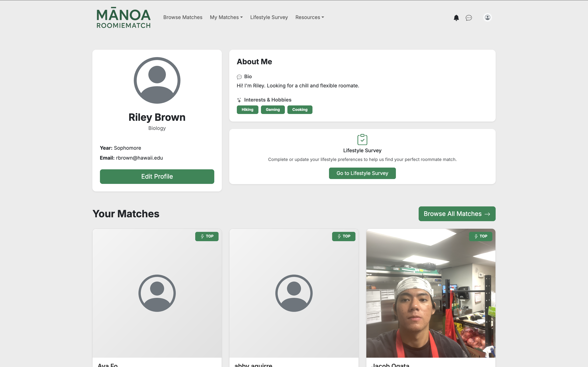Image resolution: width=588 pixels, height=367 pixels.
Task: Click the user account avatar icon
Action: tap(487, 17)
